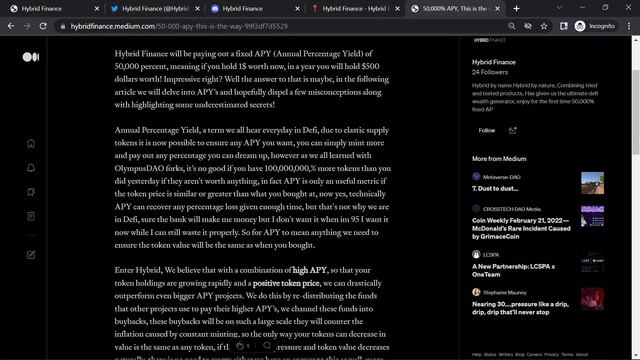
Task: Close the 50,000% APY tab
Action: tap(498, 9)
